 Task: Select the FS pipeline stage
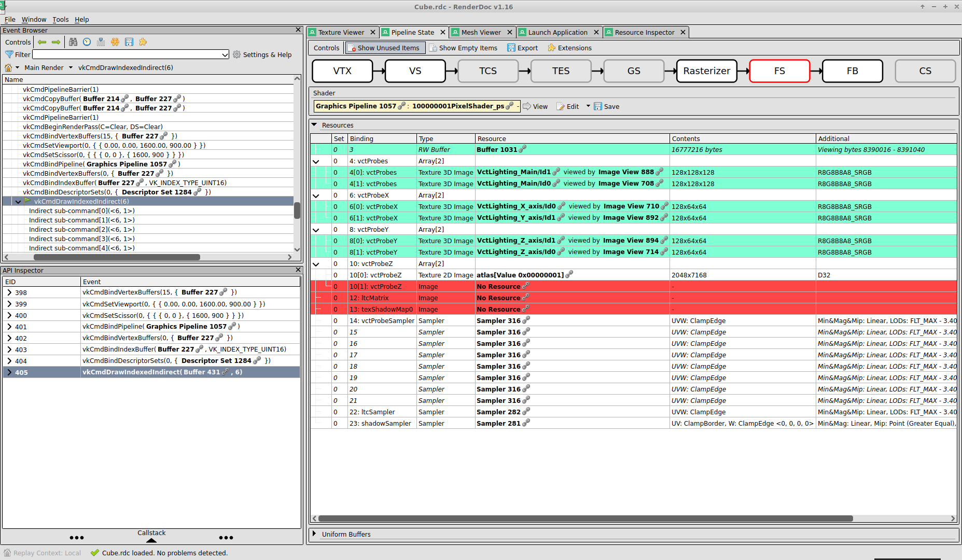(x=779, y=71)
